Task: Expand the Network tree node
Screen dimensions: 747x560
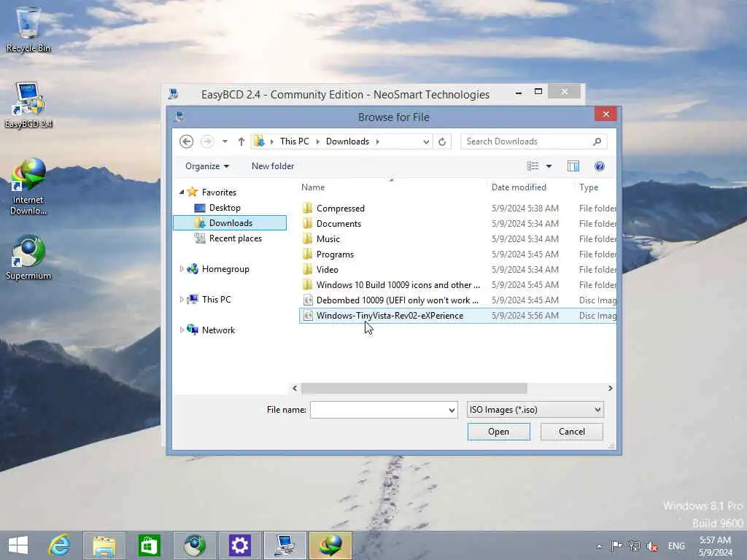Action: click(x=182, y=330)
